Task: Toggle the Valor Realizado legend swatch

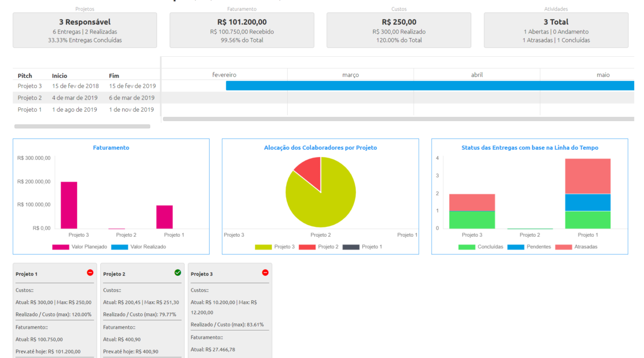Action: click(x=119, y=247)
